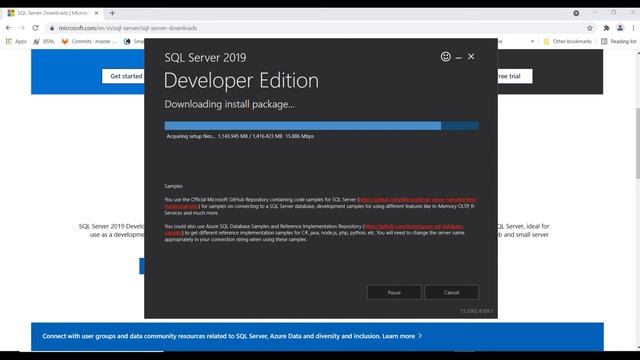Reload the current page

(36, 28)
